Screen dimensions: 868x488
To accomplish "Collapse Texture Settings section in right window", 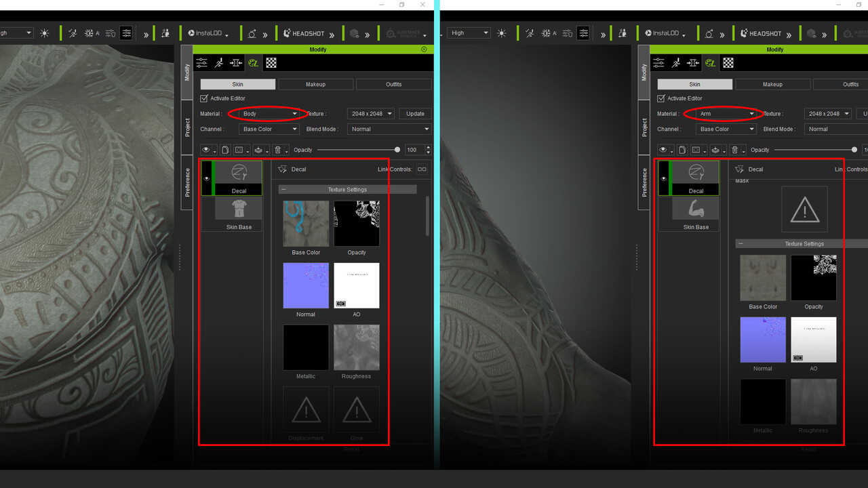I will 740,244.
